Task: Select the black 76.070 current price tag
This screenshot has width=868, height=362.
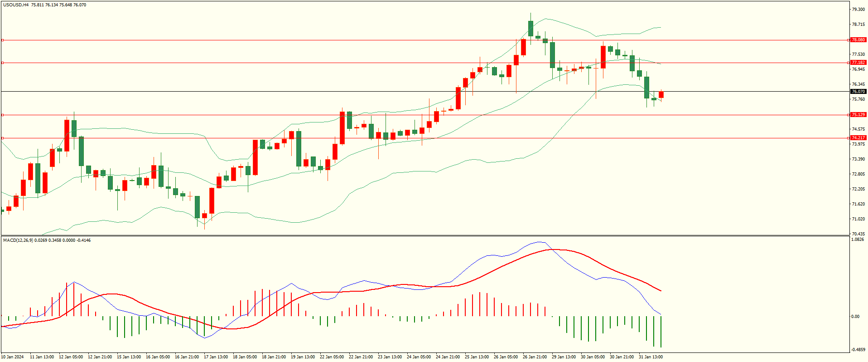Action: (858, 92)
